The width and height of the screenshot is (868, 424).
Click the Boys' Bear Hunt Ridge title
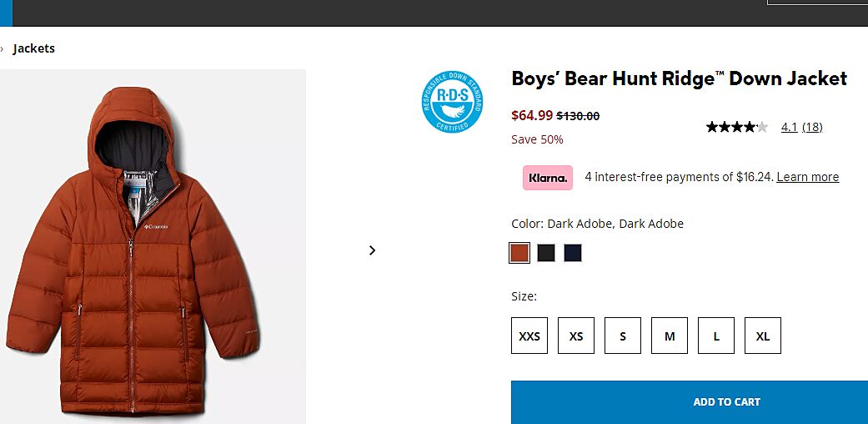(x=679, y=79)
